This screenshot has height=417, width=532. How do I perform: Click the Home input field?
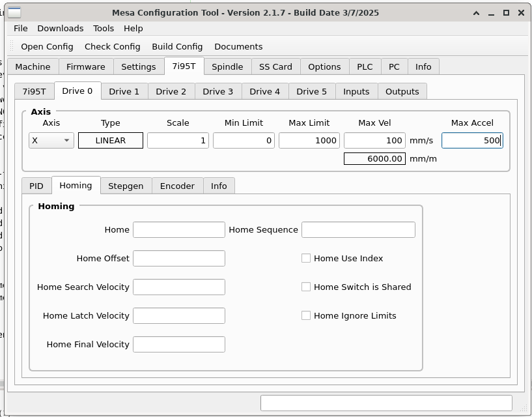(x=179, y=229)
